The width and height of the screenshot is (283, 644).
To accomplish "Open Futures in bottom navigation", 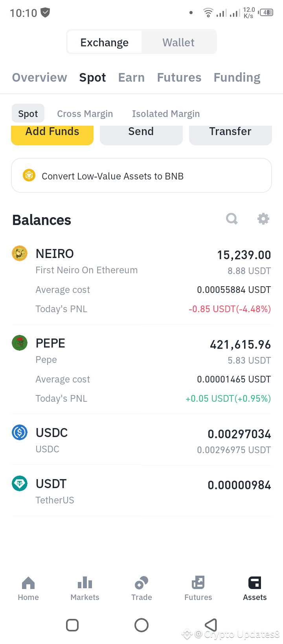I will click(198, 589).
